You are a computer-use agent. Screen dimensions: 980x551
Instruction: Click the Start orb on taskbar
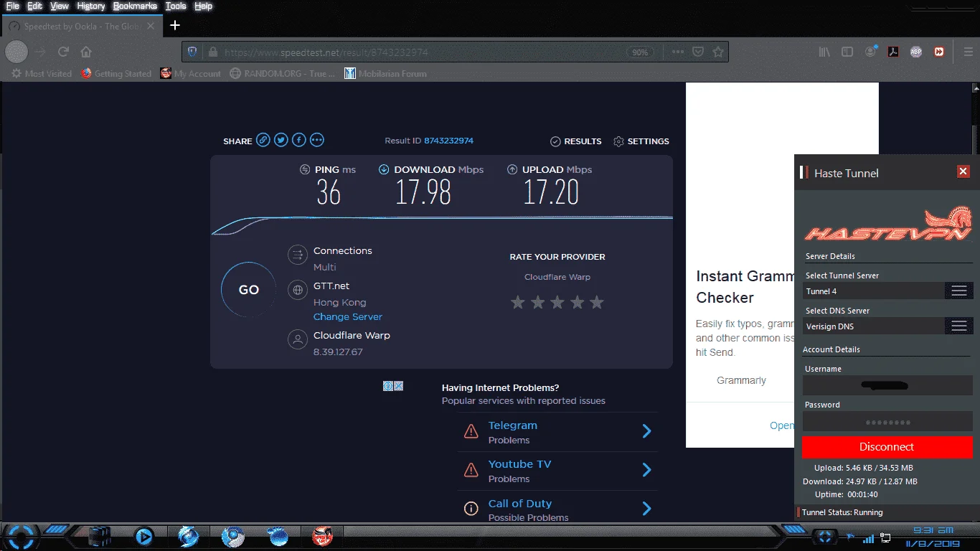pos(22,536)
